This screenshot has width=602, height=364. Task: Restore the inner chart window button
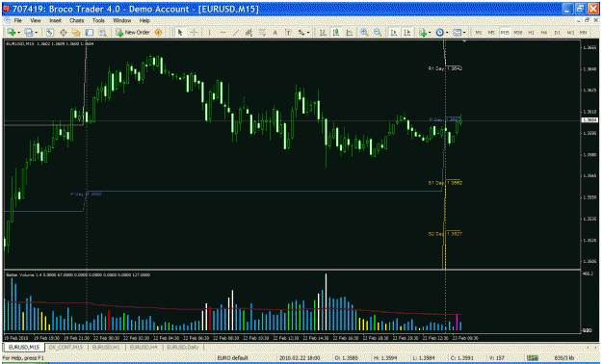[587, 20]
